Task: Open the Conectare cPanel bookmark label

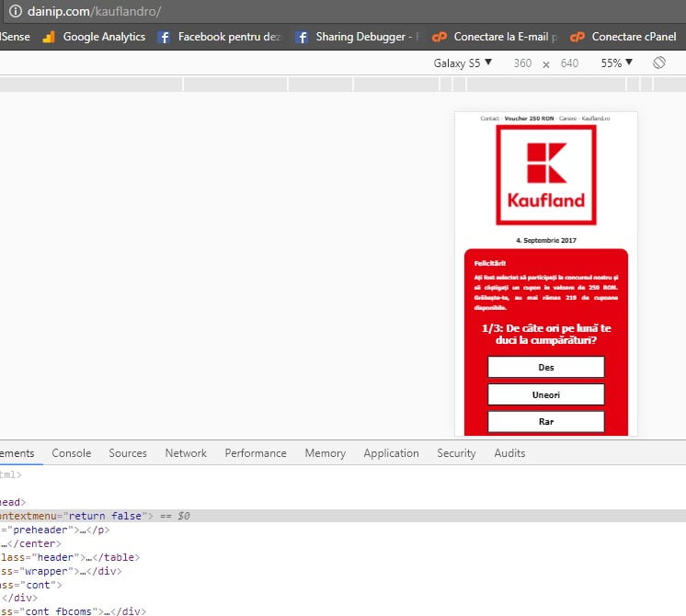Action: tap(634, 37)
